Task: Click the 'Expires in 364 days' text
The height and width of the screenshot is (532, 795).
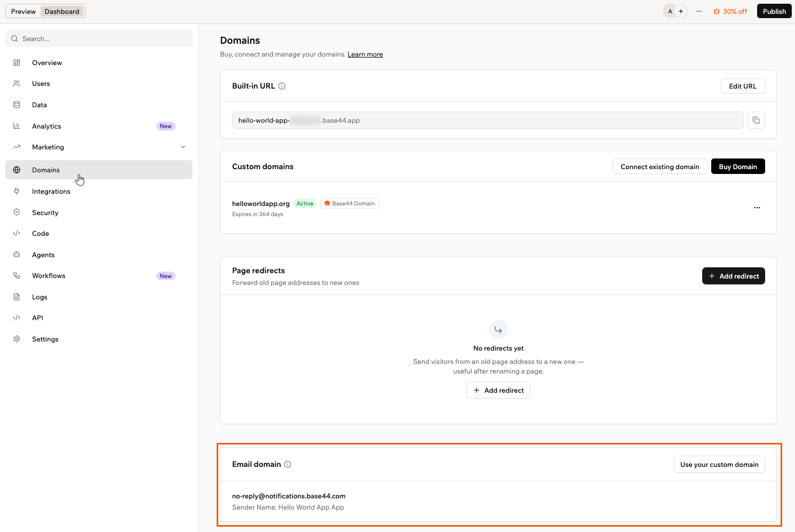Action: point(258,214)
